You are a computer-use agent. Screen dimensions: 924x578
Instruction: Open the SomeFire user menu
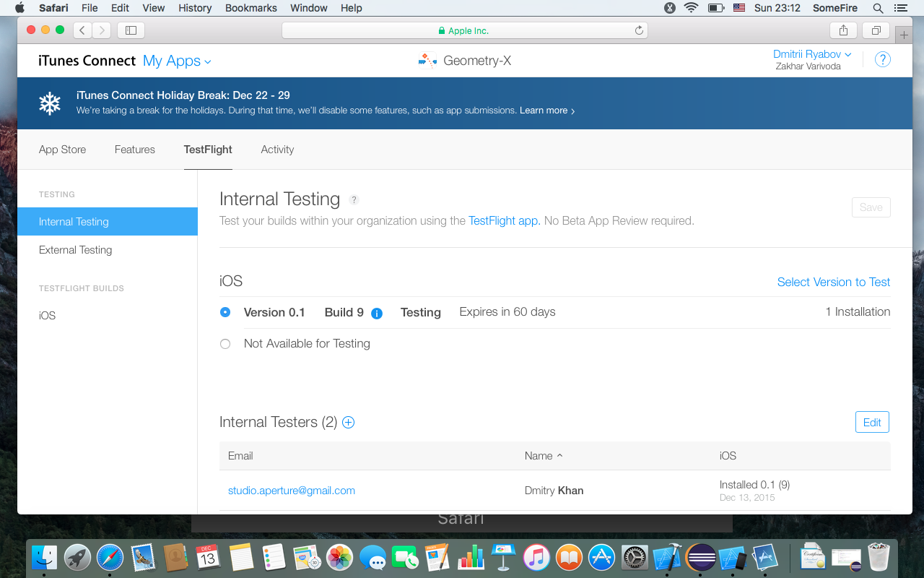[x=834, y=8]
